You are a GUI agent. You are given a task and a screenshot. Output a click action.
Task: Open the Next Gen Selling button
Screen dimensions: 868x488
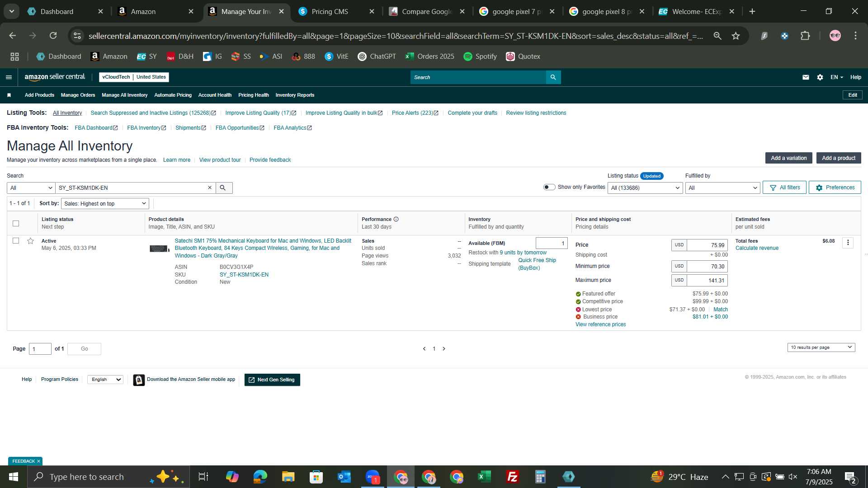coord(272,380)
